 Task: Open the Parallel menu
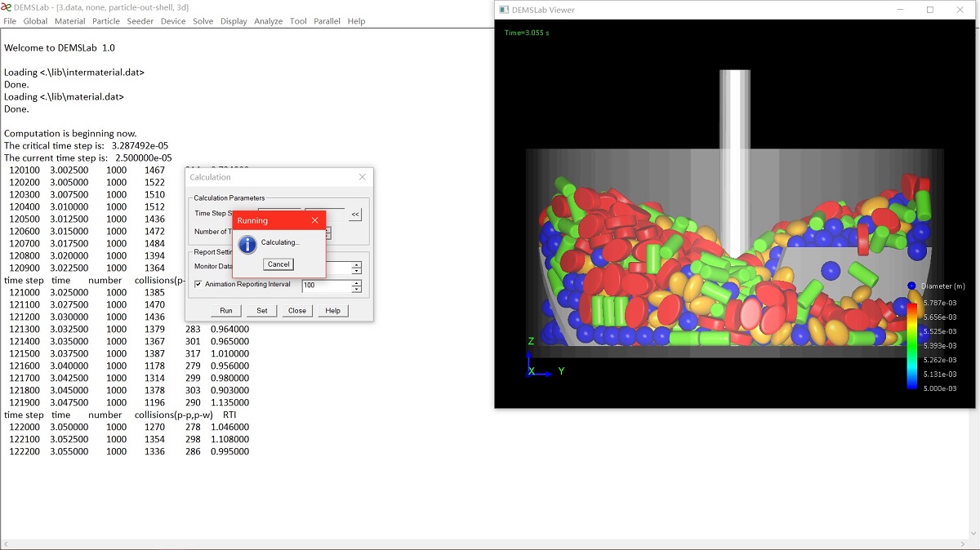pos(327,21)
